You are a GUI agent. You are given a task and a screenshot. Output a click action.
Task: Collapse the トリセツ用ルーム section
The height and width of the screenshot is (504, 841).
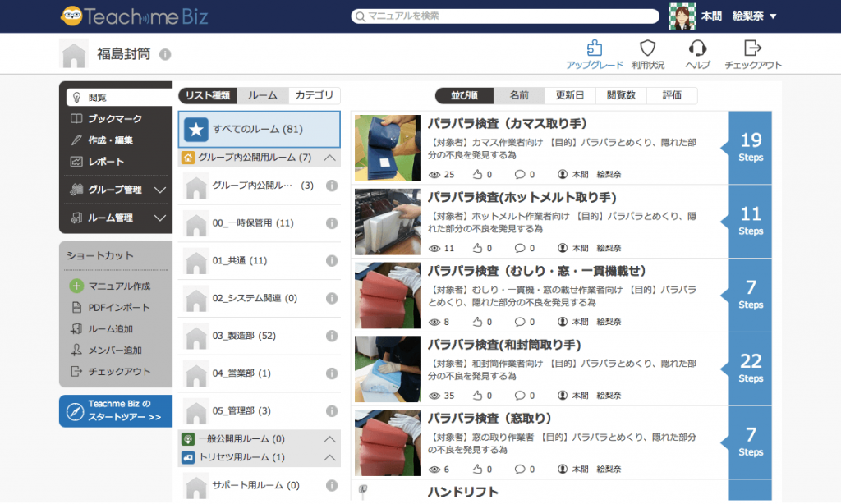pyautogui.click(x=330, y=458)
